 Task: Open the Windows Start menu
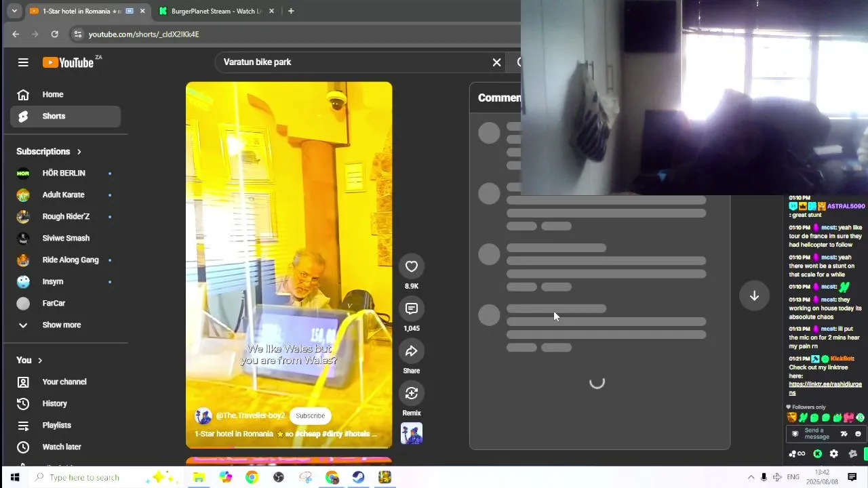coord(14,477)
